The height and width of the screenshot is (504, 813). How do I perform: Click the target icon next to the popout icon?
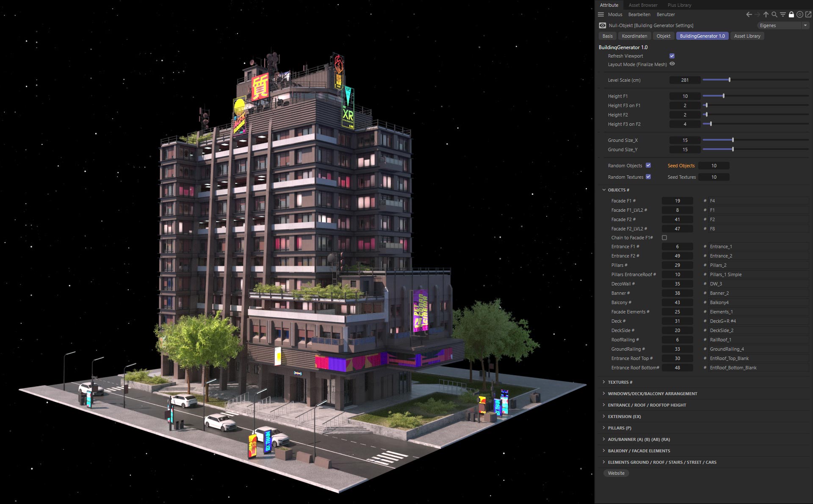pos(800,14)
